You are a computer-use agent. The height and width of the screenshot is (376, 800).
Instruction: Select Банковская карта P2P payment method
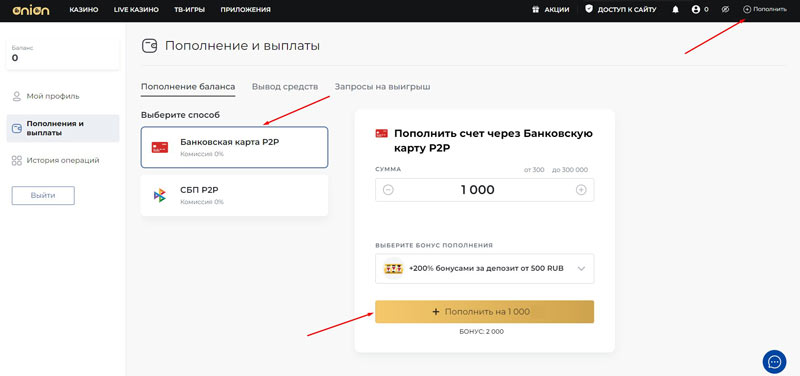pyautogui.click(x=234, y=147)
